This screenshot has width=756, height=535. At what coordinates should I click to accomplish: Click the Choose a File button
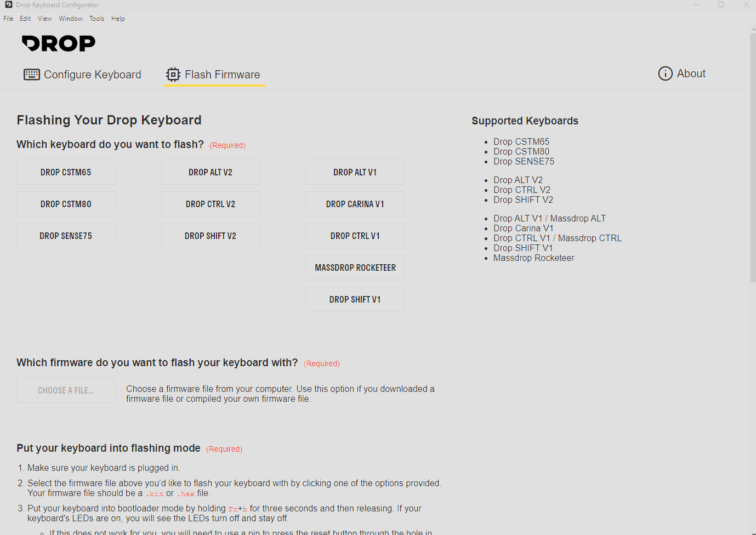click(66, 390)
